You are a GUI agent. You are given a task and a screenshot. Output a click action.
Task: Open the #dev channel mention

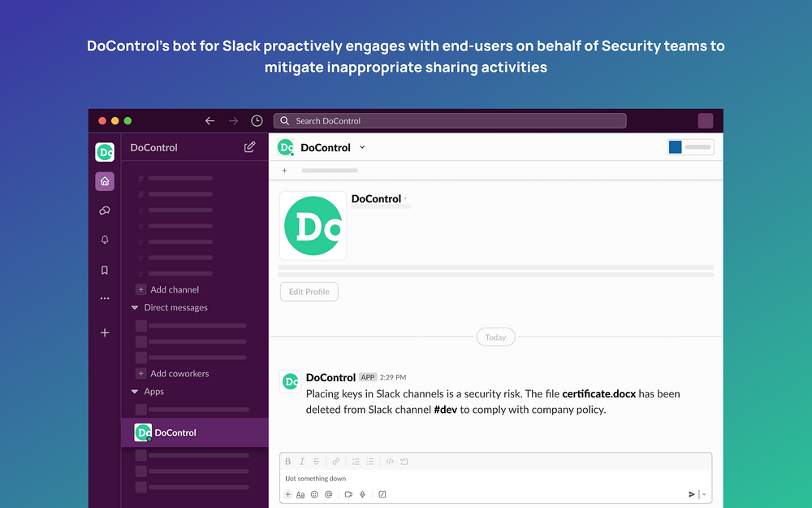445,410
